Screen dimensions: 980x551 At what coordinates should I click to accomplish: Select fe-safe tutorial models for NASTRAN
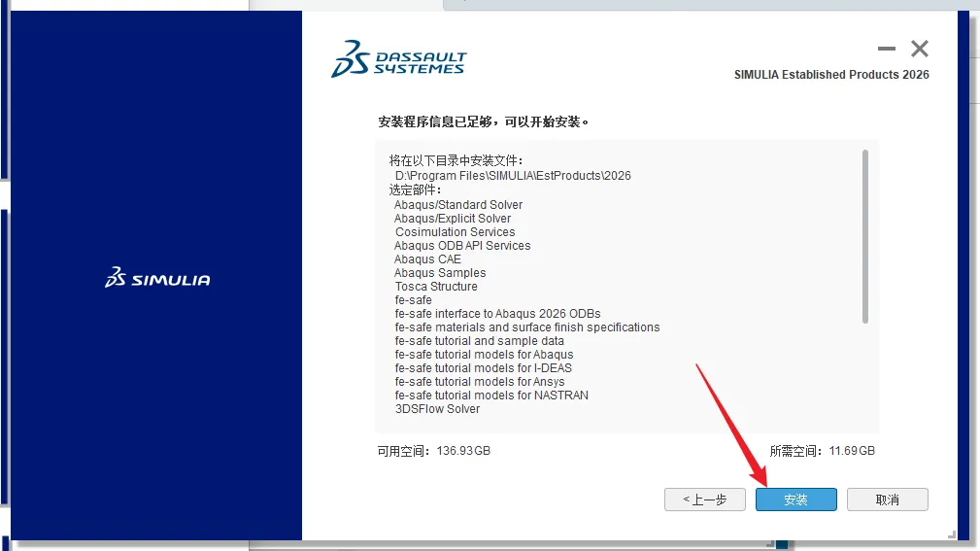[x=491, y=396]
